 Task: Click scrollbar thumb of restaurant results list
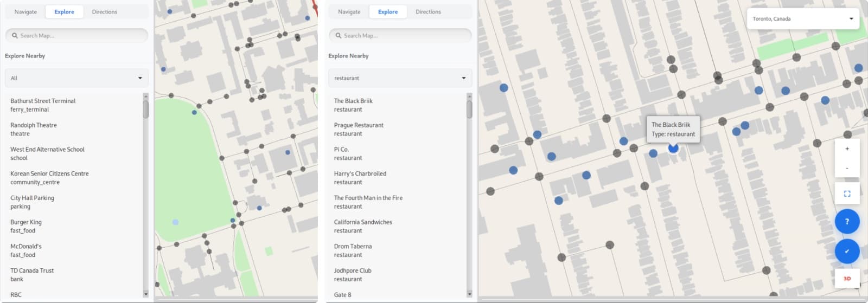tap(469, 109)
